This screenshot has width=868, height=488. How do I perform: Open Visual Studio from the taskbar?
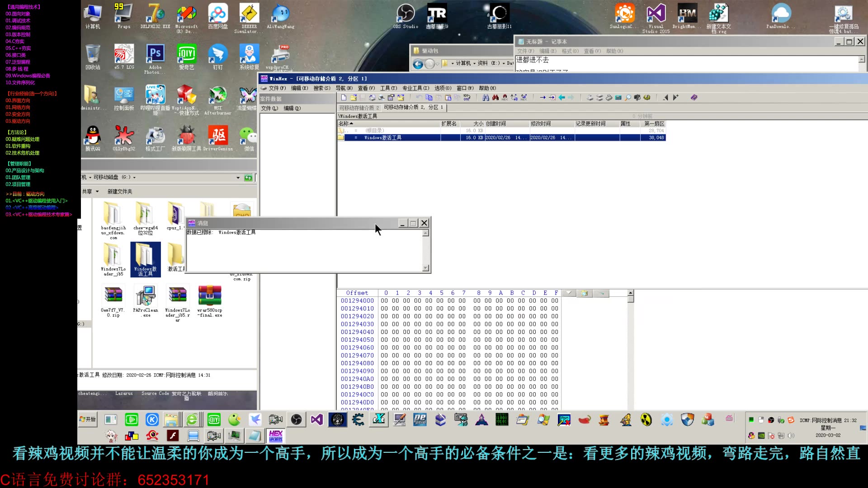click(317, 420)
